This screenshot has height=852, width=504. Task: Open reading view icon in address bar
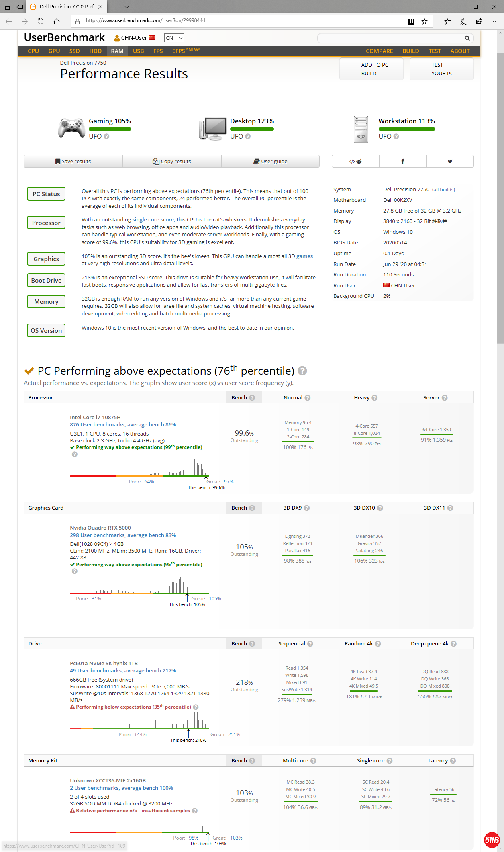411,21
